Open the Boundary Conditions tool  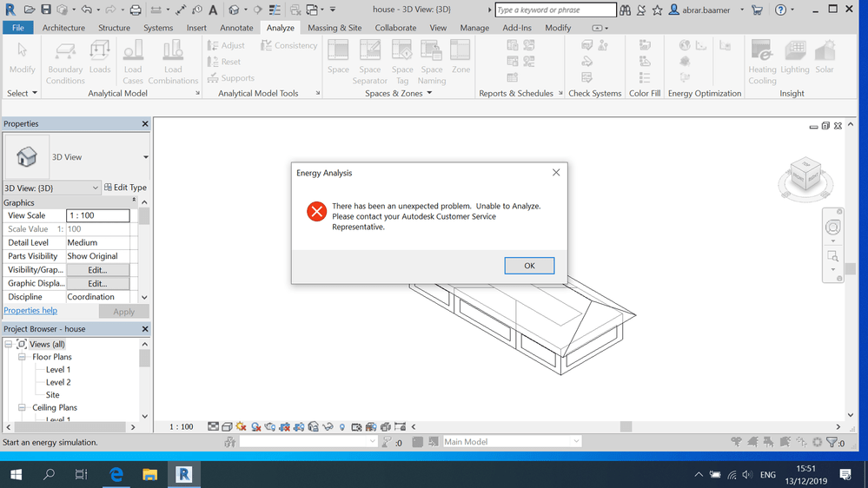(x=65, y=63)
